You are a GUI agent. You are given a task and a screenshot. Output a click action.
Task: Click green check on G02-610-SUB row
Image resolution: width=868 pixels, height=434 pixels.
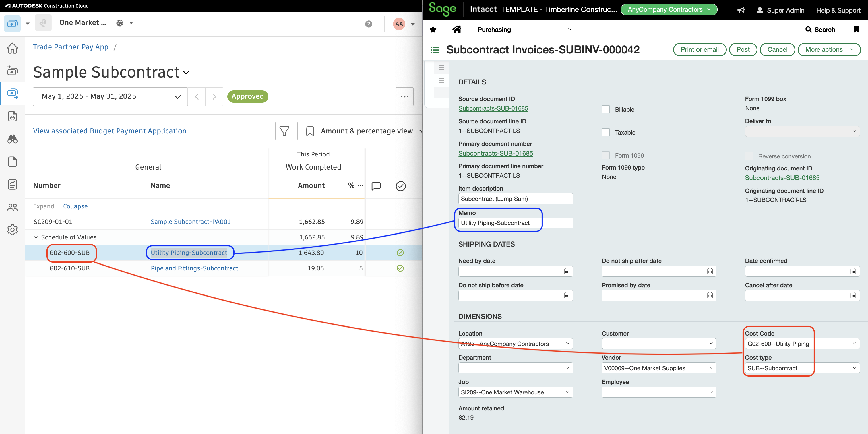400,268
